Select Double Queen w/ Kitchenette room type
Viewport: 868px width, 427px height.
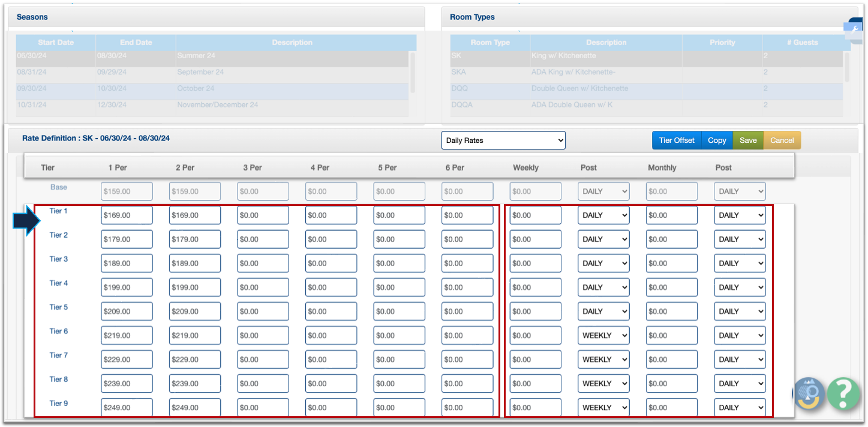(606, 88)
